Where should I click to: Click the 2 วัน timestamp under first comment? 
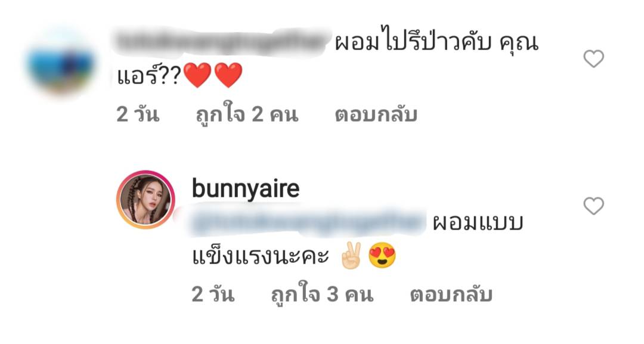tap(138, 114)
